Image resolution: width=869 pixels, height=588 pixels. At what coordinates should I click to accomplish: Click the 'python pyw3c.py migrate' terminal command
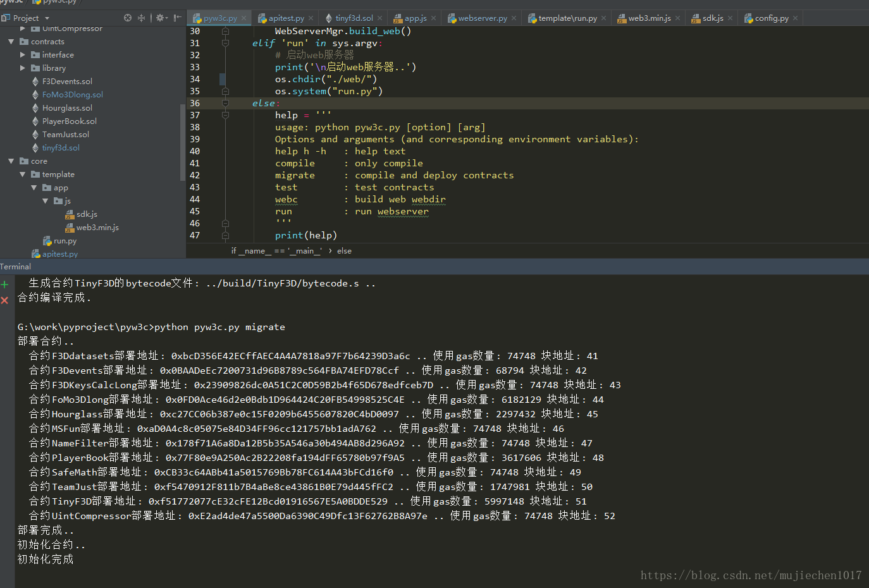coord(219,327)
